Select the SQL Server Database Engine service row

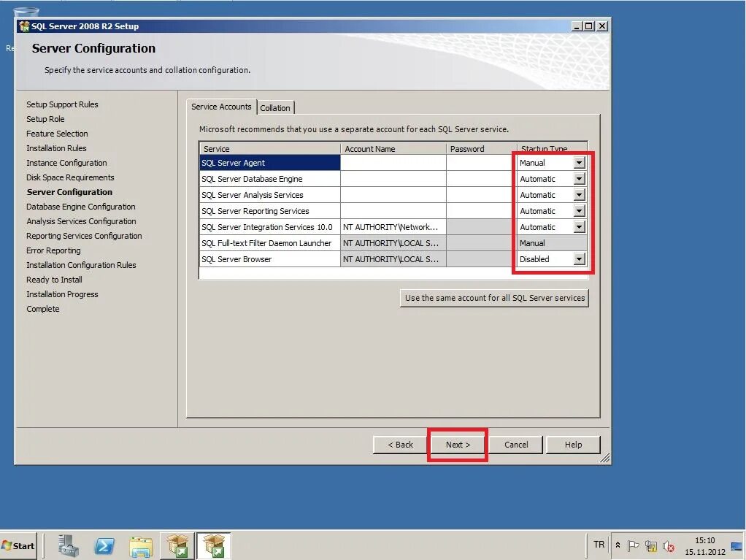pos(270,179)
